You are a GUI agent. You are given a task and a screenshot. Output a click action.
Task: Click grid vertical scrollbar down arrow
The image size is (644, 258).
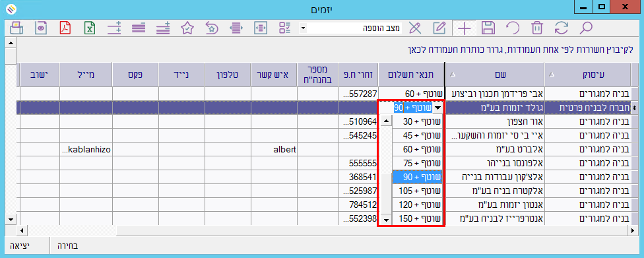[x=11, y=220]
